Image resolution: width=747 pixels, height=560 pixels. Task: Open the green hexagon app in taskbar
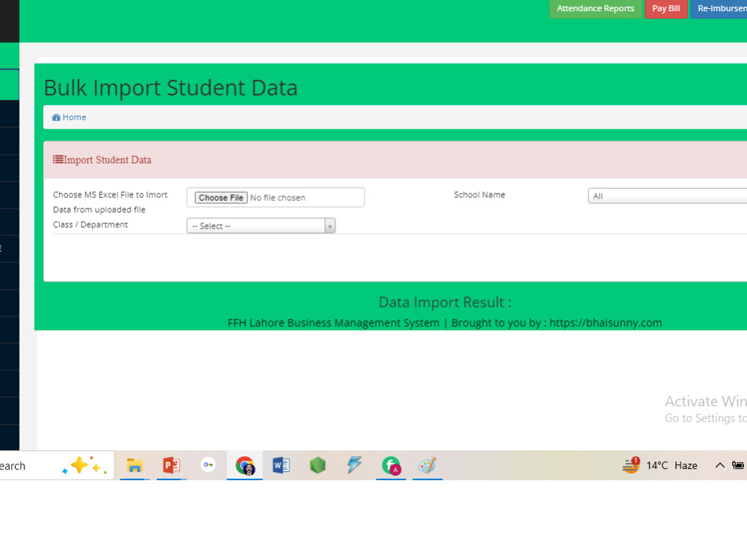[317, 465]
